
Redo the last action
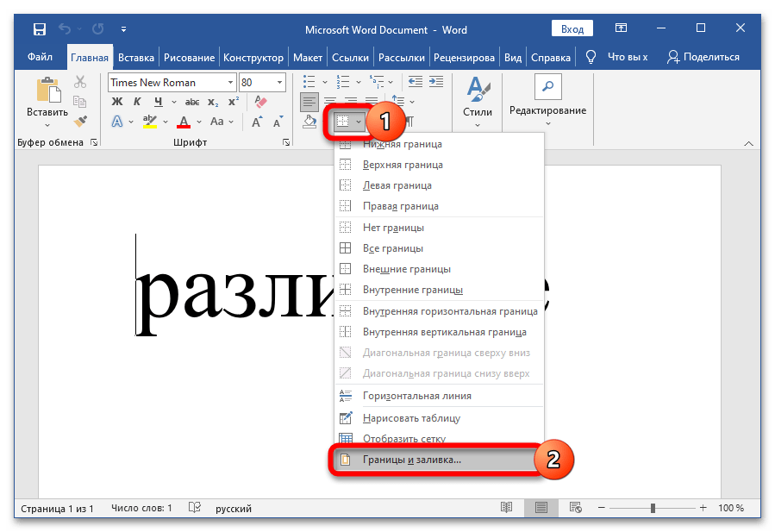(x=98, y=29)
